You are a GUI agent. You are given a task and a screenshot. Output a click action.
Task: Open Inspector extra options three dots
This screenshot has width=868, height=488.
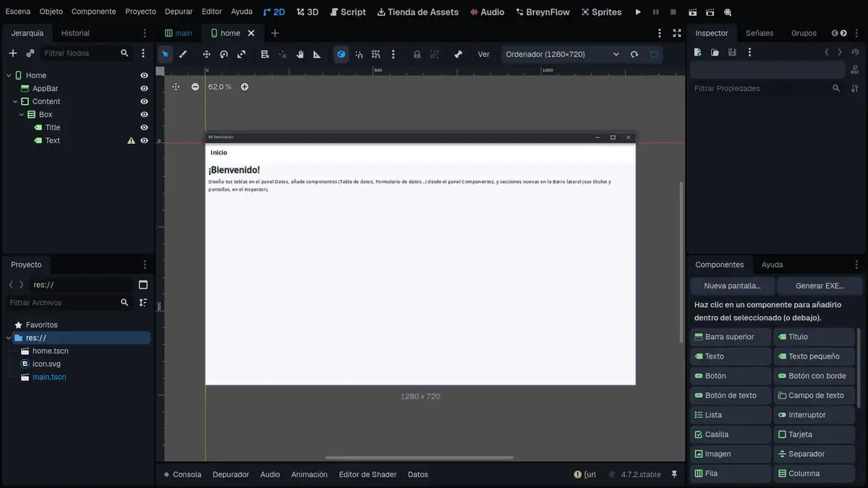749,53
